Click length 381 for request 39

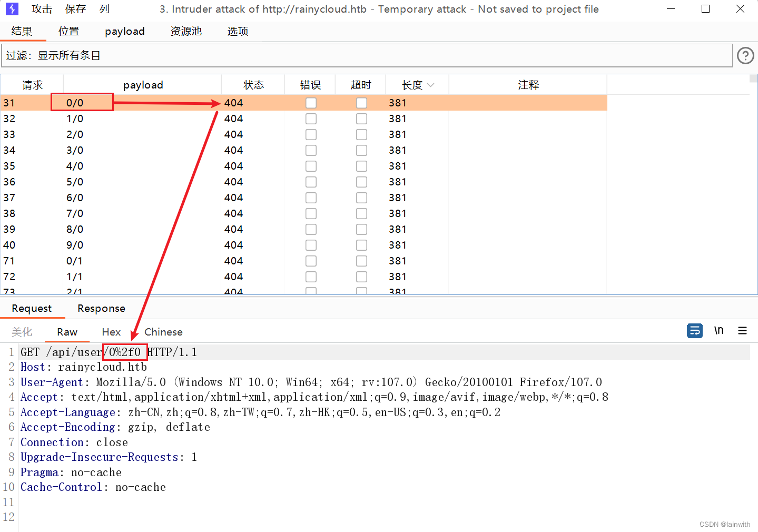click(x=398, y=229)
